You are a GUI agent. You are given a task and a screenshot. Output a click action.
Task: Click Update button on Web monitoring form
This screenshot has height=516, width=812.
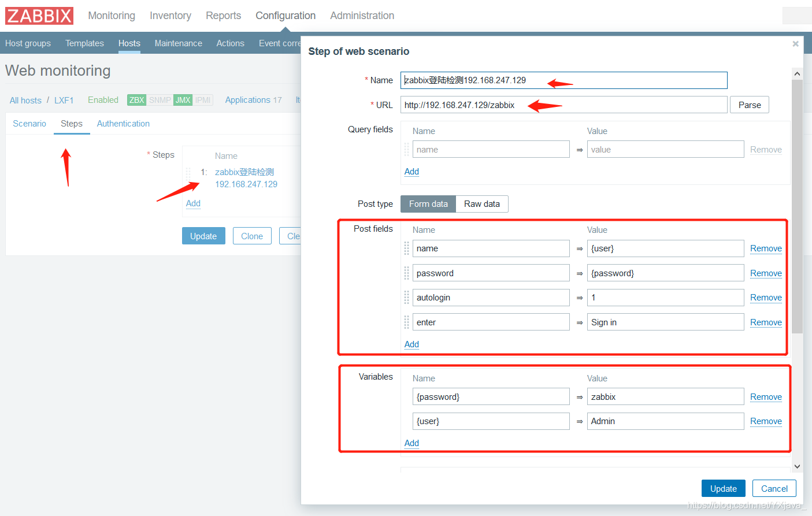coord(203,236)
